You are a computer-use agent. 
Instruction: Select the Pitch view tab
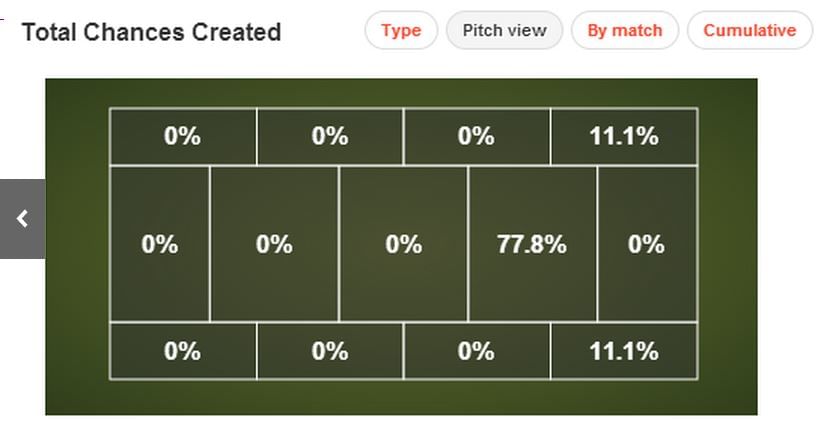tap(504, 30)
